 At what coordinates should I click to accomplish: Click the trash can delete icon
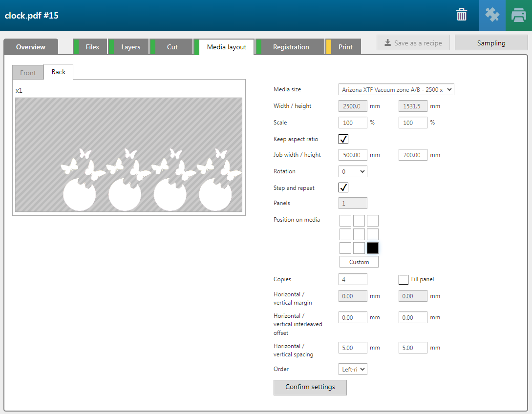tap(462, 15)
